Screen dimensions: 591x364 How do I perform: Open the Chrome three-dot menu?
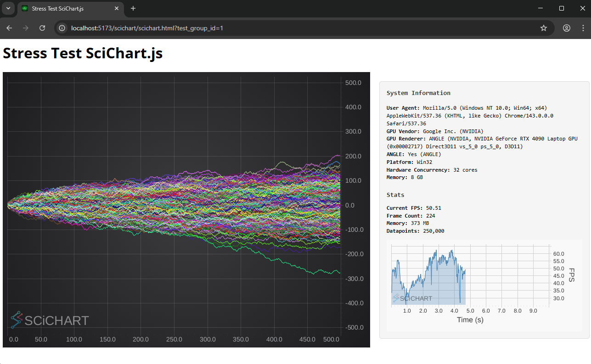click(582, 28)
